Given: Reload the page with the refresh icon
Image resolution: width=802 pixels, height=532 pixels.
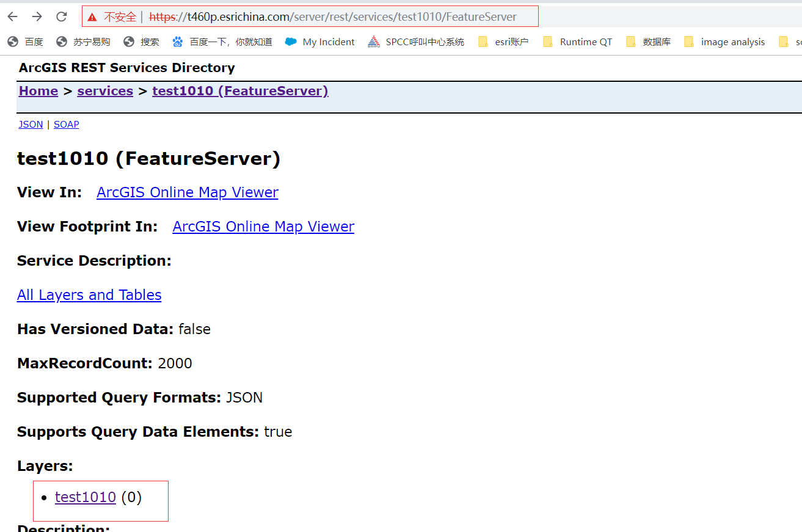Looking at the screenshot, I should (61, 16).
